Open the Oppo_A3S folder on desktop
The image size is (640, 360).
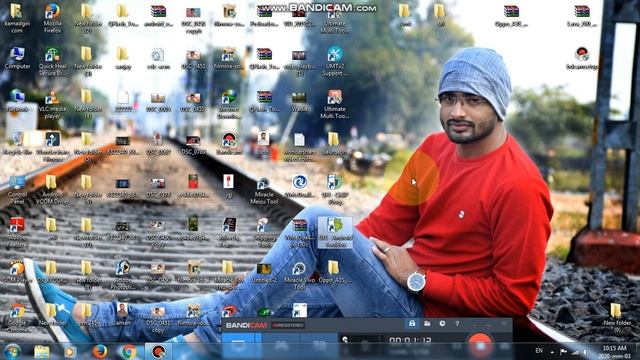tap(334, 272)
